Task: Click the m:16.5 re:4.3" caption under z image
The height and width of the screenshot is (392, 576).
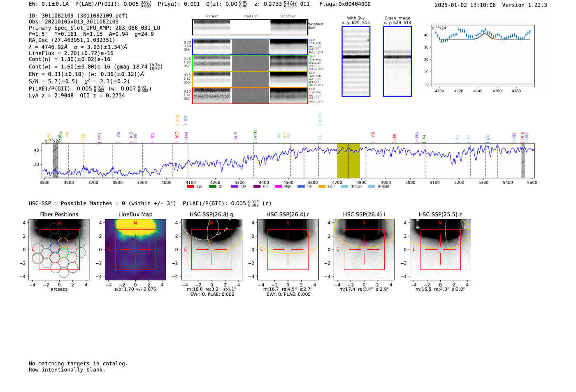Action: (440, 289)
